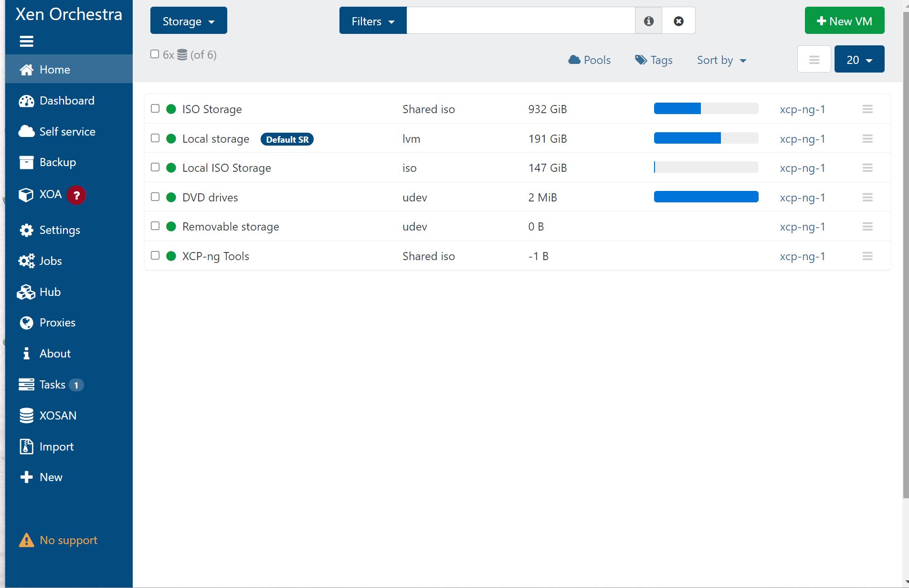The height and width of the screenshot is (588, 909).
Task: Expand the Sort by dropdown
Action: pos(721,60)
